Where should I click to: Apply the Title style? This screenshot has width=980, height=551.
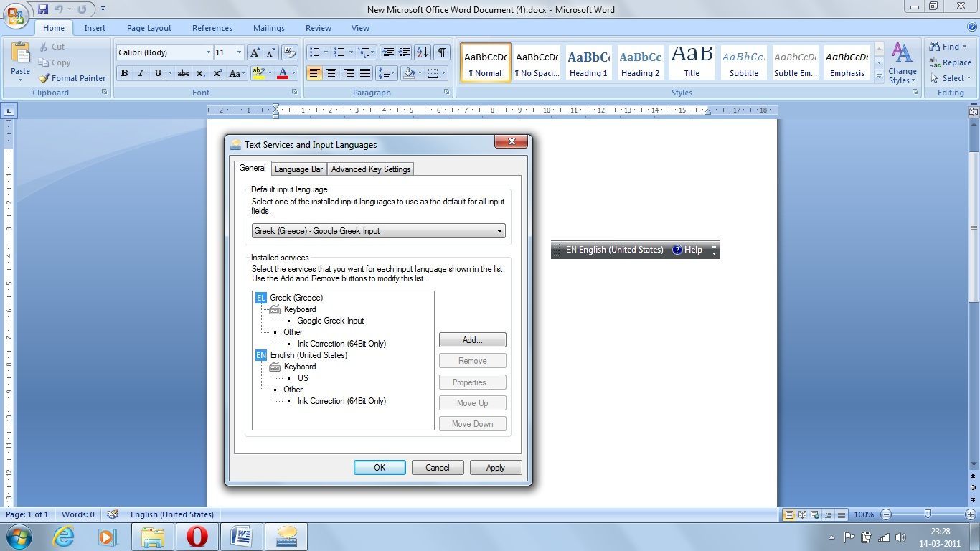[x=692, y=63]
